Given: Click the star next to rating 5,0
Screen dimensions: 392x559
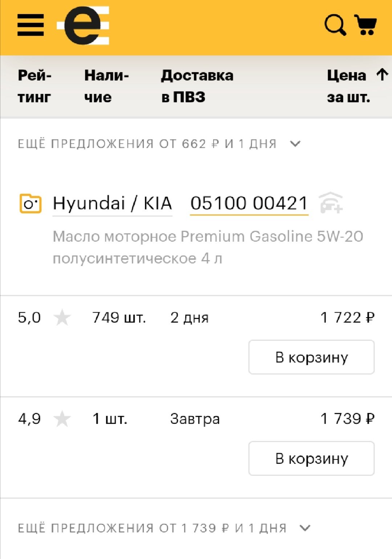Looking at the screenshot, I should pos(62,318).
